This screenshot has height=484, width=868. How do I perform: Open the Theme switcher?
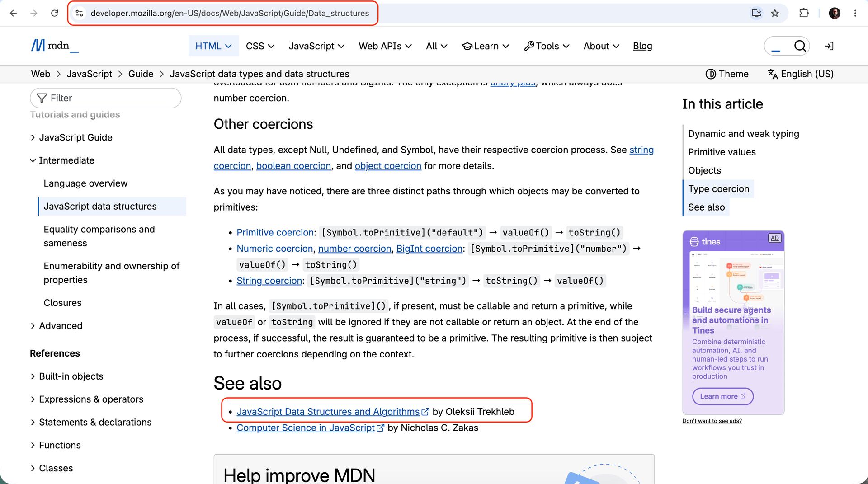click(727, 74)
